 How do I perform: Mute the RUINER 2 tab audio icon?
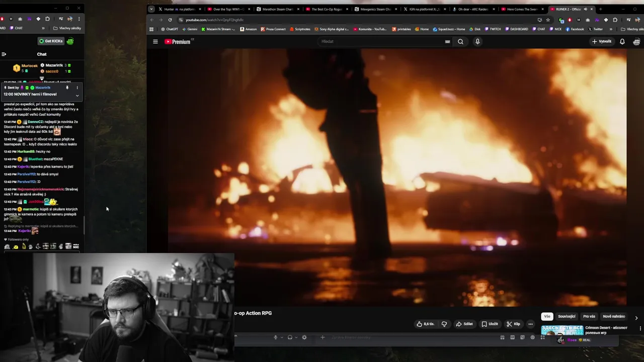(585, 9)
